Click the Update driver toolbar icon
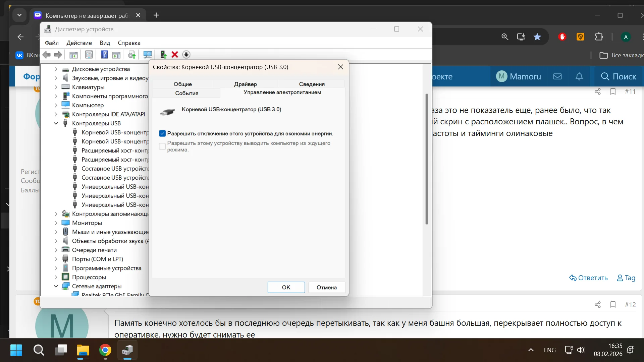 pyautogui.click(x=163, y=55)
